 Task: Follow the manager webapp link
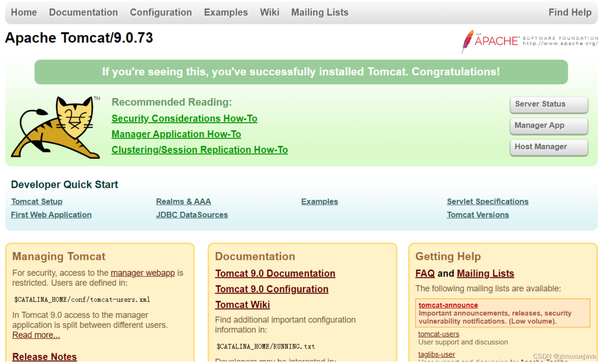[143, 273]
